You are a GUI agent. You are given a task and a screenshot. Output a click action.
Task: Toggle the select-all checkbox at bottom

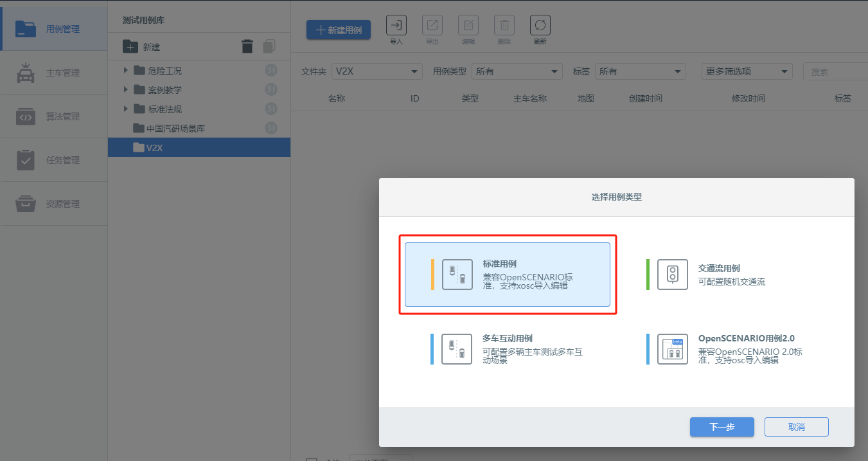click(312, 459)
